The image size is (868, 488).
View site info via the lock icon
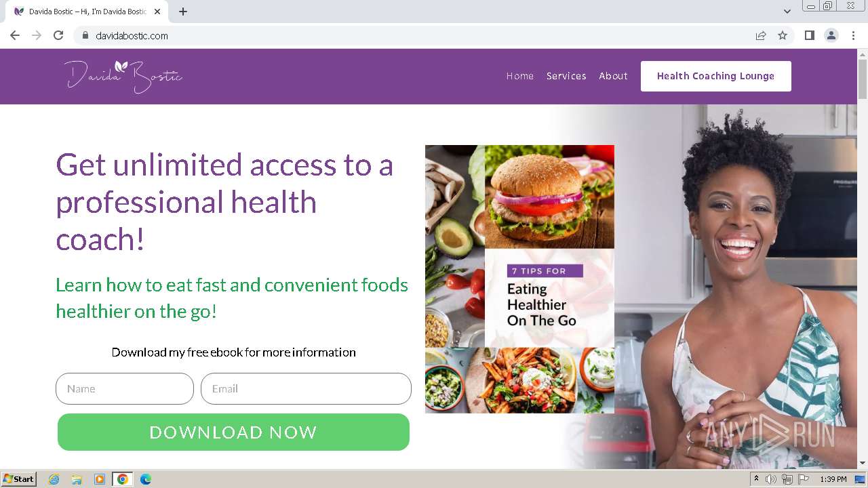[85, 35]
